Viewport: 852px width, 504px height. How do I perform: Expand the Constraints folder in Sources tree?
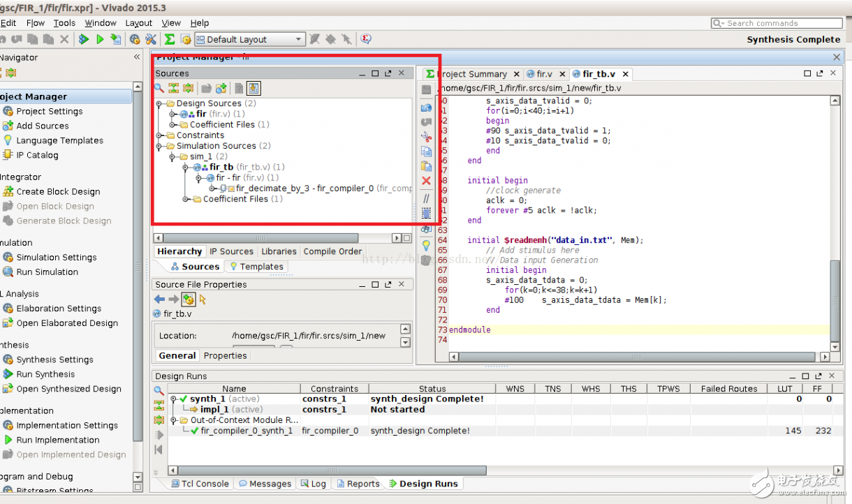pyautogui.click(x=160, y=135)
